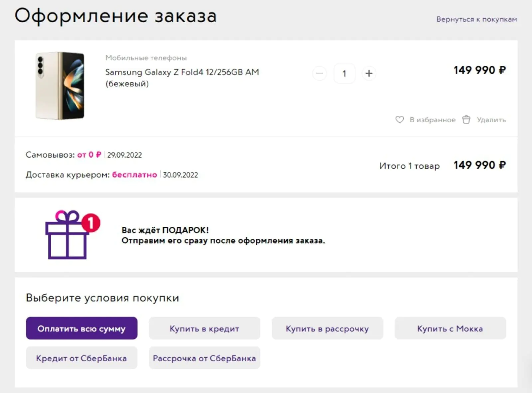Viewport: 532px width, 393px height.
Task: Click the 'Оформление заказа' page heading
Action: coord(116,16)
